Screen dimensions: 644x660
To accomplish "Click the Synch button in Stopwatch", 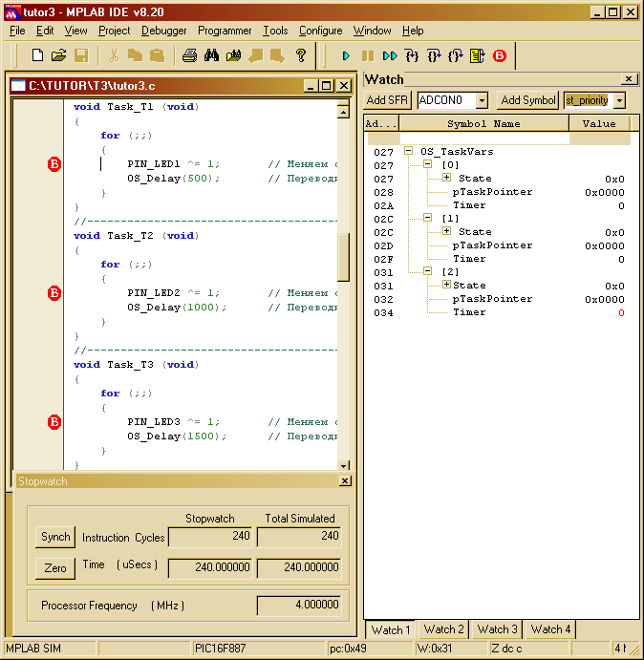I will [55, 537].
